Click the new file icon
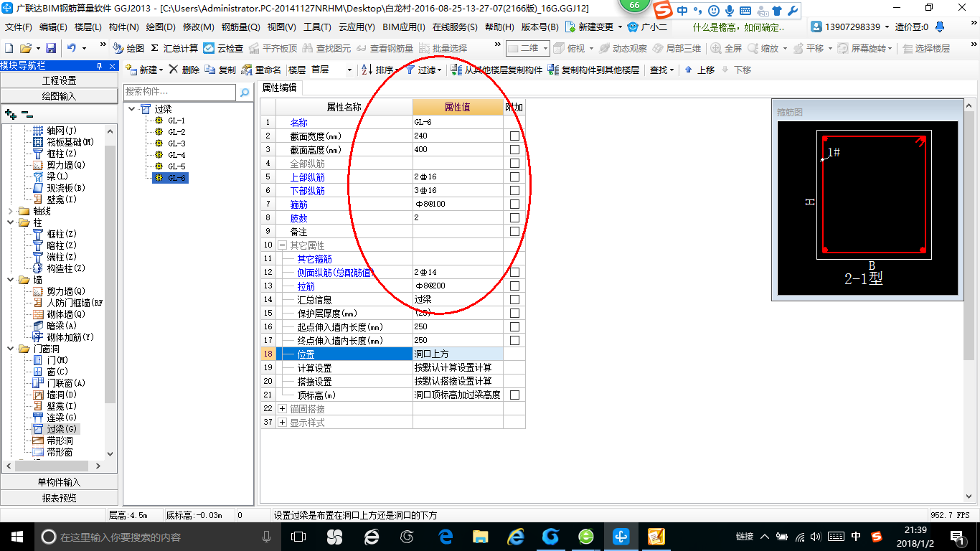The width and height of the screenshot is (980, 551). [x=9, y=48]
